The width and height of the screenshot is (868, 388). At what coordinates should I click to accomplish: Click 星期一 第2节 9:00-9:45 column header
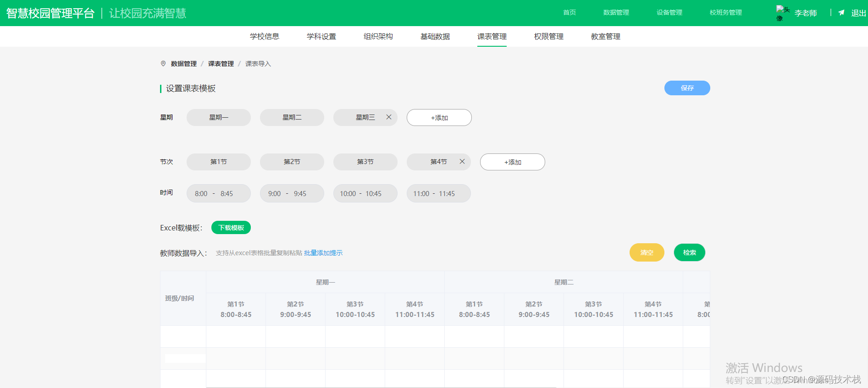pyautogui.click(x=296, y=309)
